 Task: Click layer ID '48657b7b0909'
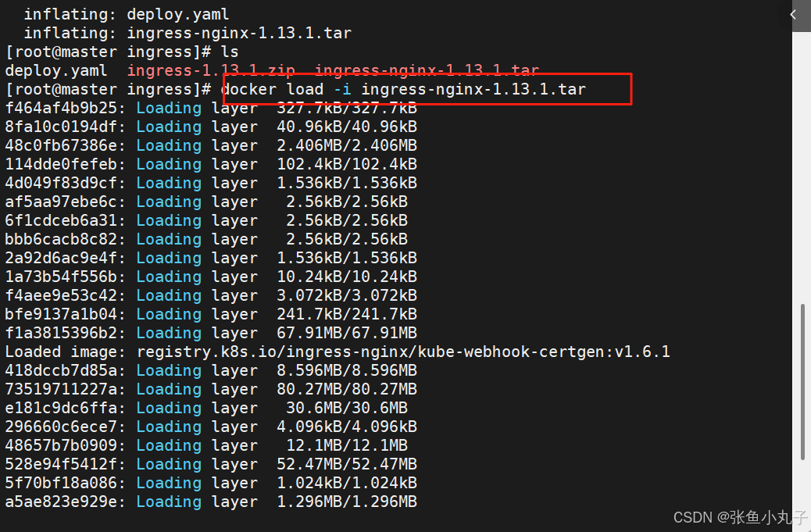(61, 445)
